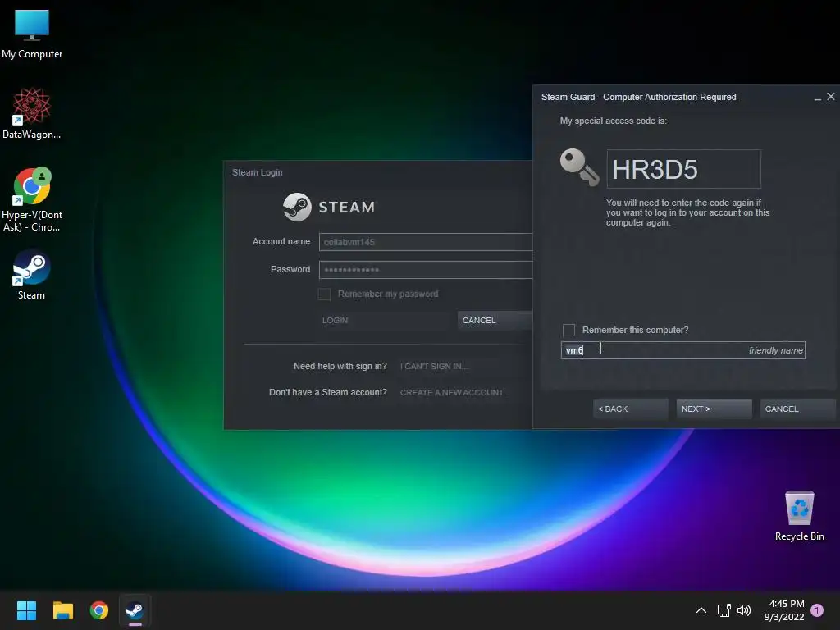Click the Account name field in Steam Login
Screen dimensions: 840x630
coord(426,242)
